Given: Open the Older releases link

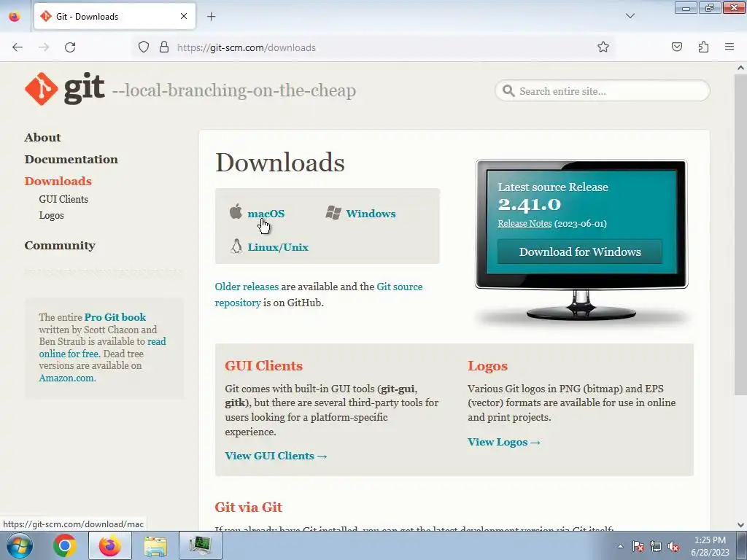Looking at the screenshot, I should click(247, 287).
